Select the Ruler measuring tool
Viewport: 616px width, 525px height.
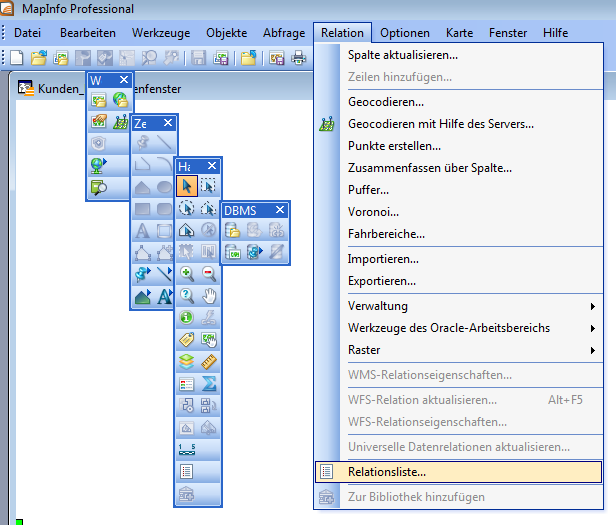pyautogui.click(x=209, y=362)
